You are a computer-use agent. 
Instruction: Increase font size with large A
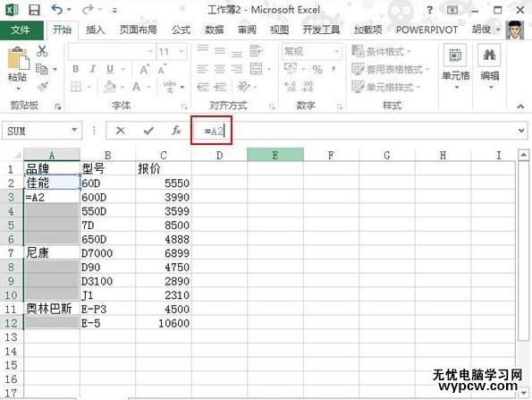pos(144,70)
